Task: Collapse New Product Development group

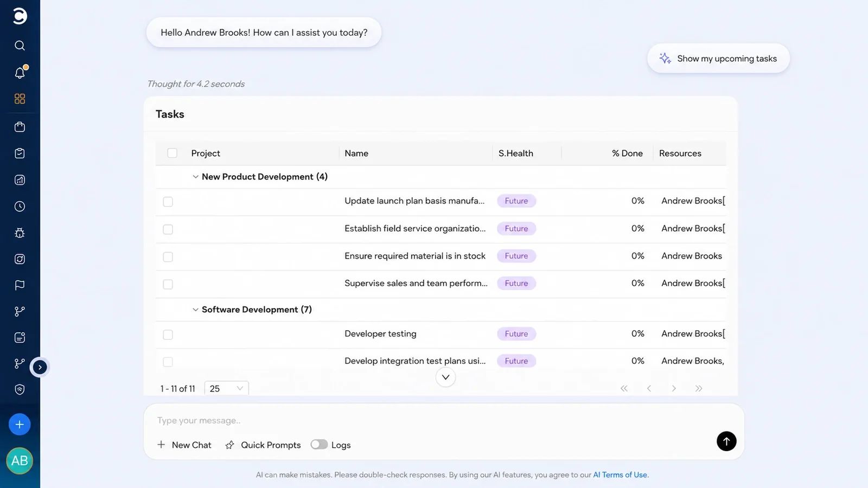Action: [x=195, y=177]
